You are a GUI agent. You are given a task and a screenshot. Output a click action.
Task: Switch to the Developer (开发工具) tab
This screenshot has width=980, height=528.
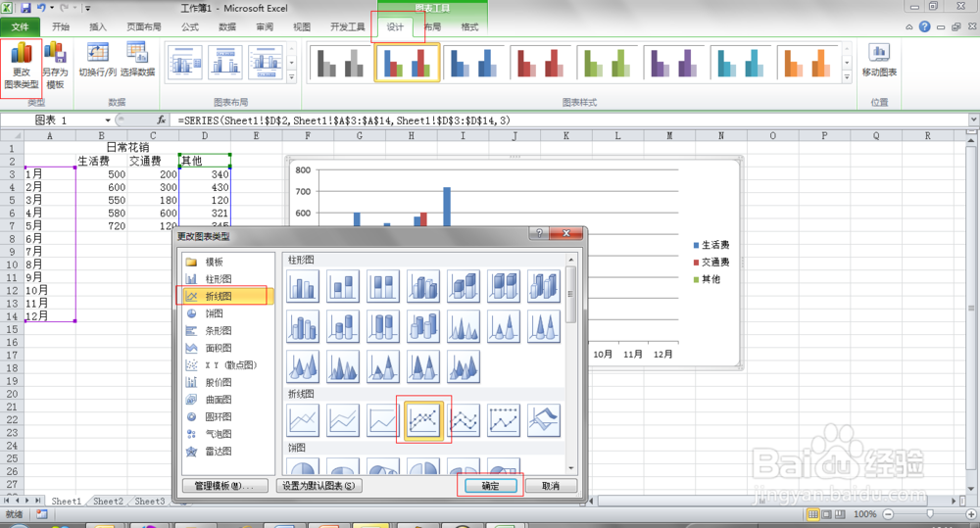click(x=348, y=26)
